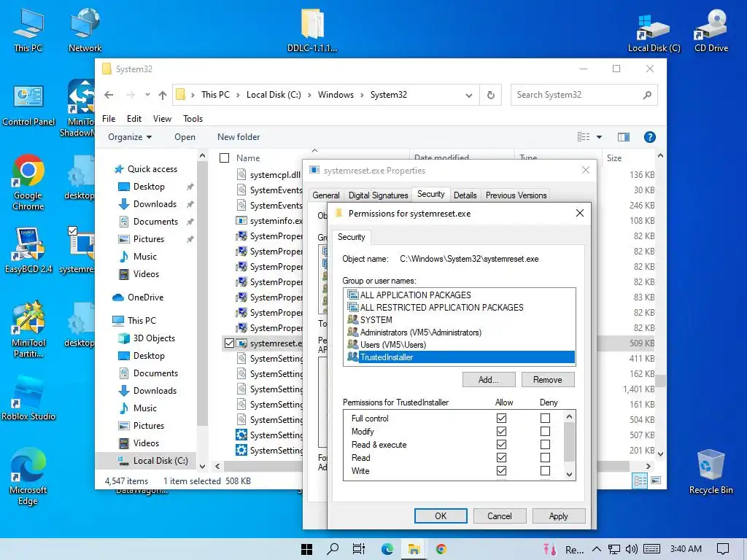Open File Explorer taskbar icon
Image resolution: width=747 pixels, height=560 pixels.
[414, 549]
